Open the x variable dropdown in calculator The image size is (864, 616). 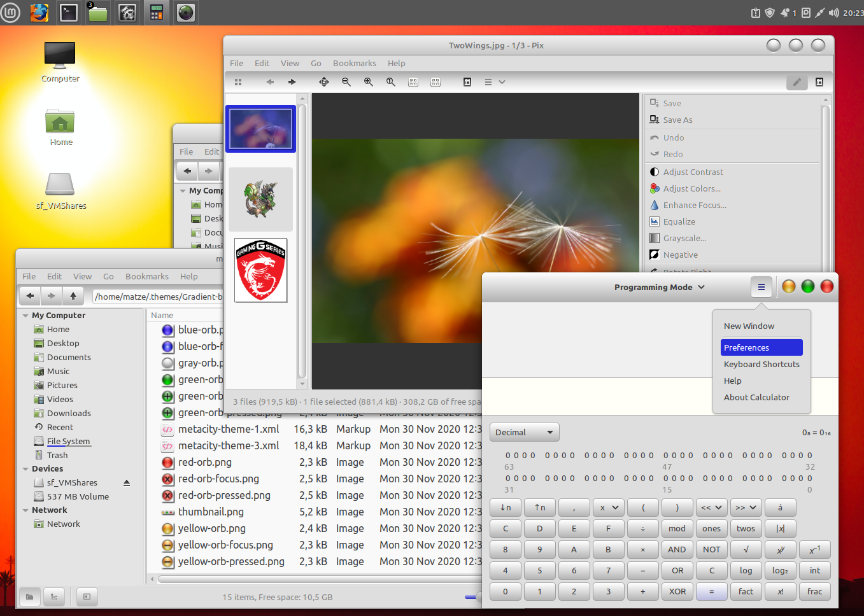608,507
